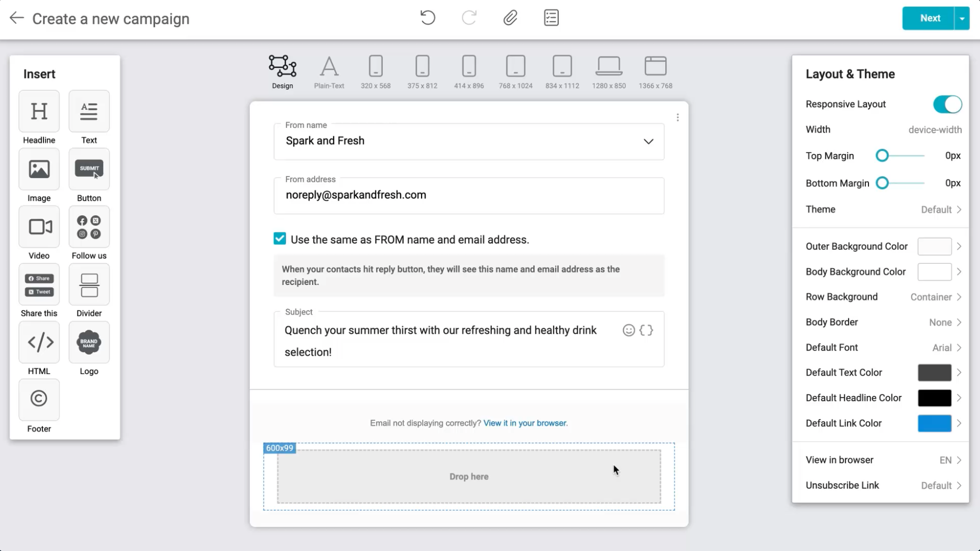This screenshot has height=551, width=980.
Task: Switch to Plain-Text view
Action: (x=329, y=72)
